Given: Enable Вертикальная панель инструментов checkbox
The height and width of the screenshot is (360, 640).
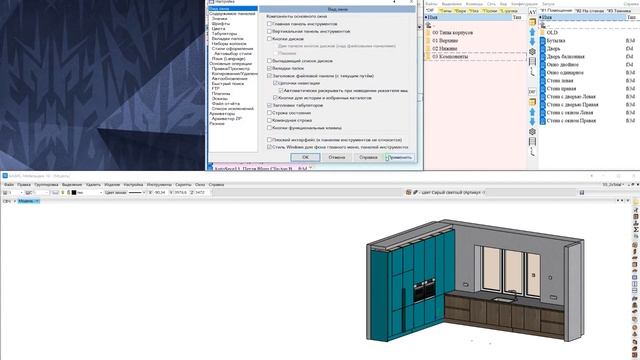Looking at the screenshot, I should [x=269, y=31].
